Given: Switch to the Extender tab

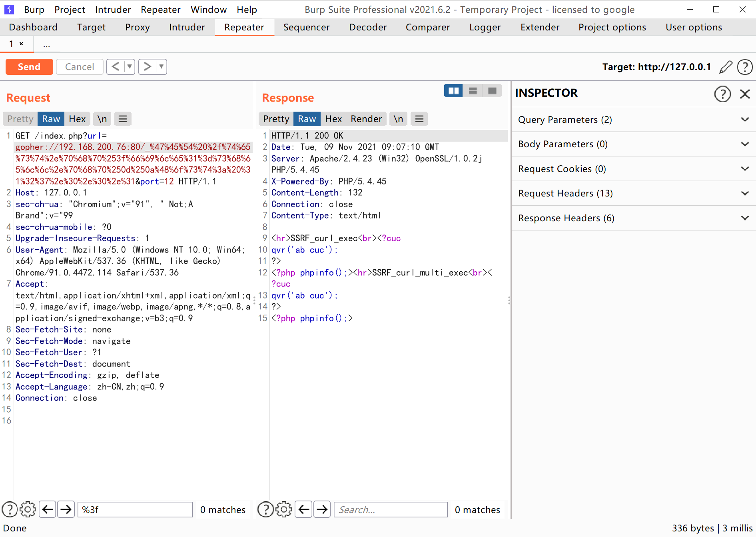Looking at the screenshot, I should coord(540,27).
